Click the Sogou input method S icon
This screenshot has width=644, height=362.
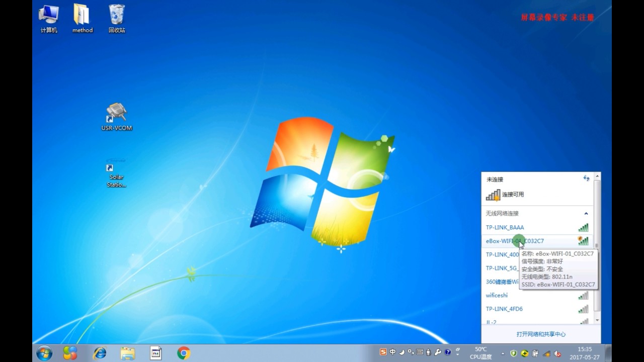coord(383,352)
